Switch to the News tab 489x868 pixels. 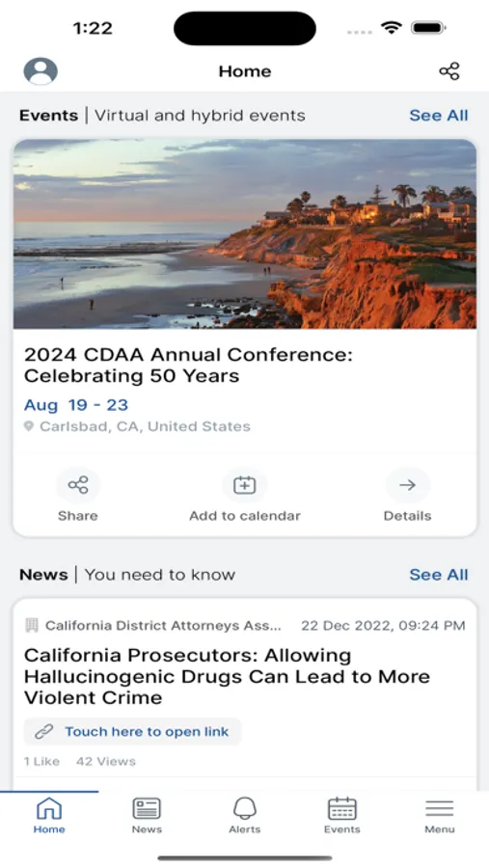point(147,815)
